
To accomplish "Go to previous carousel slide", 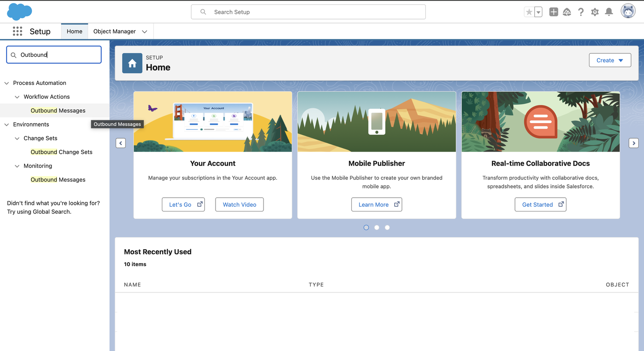I will pyautogui.click(x=121, y=143).
